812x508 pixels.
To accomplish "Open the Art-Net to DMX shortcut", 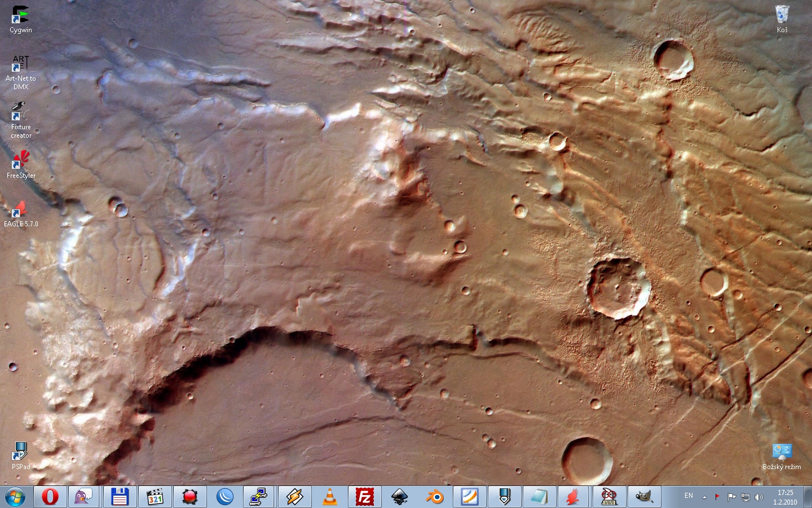I will pos(20,72).
